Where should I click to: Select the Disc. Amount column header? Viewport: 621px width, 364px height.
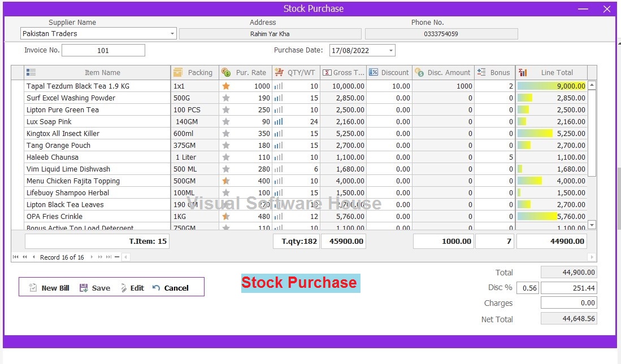[x=443, y=72]
